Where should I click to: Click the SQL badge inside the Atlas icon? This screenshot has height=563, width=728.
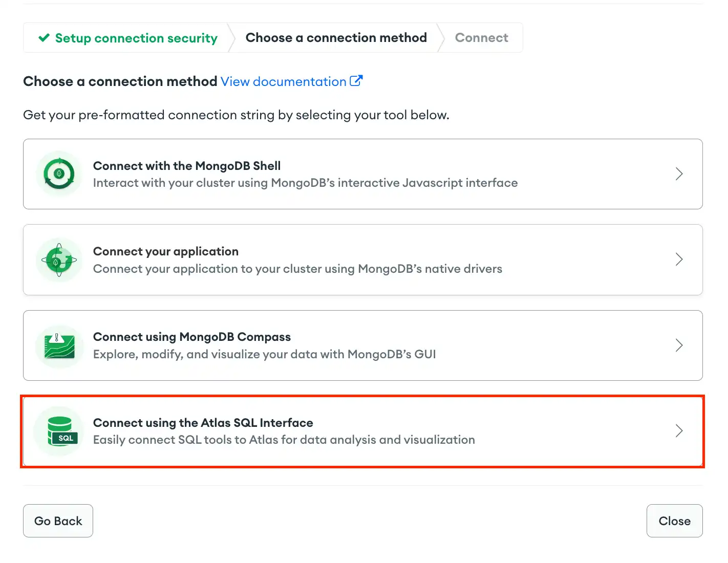point(67,438)
